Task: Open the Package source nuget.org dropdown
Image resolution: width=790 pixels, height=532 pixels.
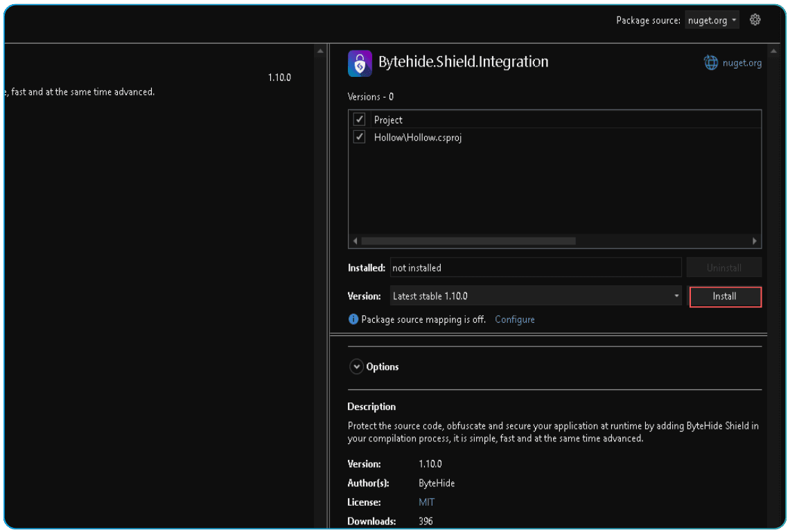Action: tap(712, 20)
